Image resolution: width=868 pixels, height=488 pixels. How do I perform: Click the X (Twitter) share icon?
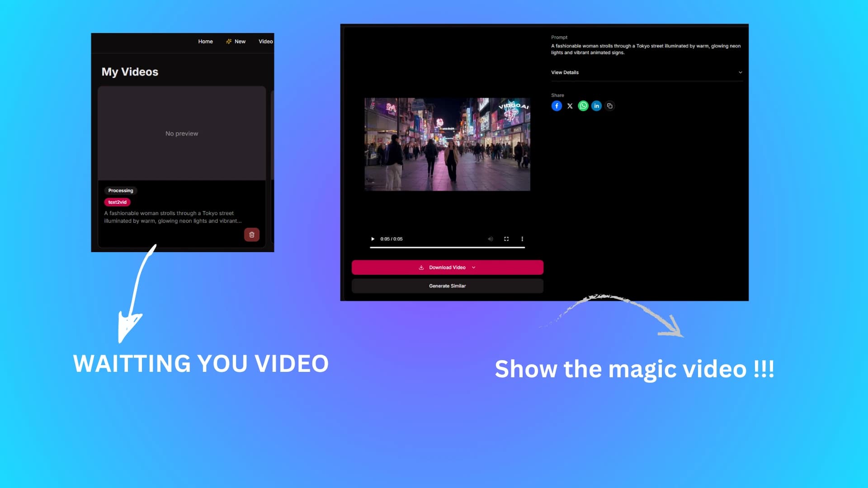(570, 105)
